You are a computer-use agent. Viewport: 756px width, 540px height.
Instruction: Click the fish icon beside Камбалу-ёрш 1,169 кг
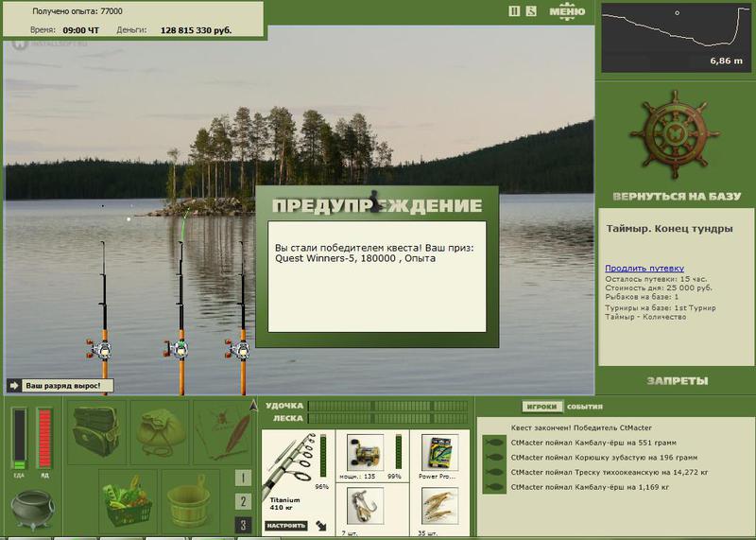(x=494, y=487)
